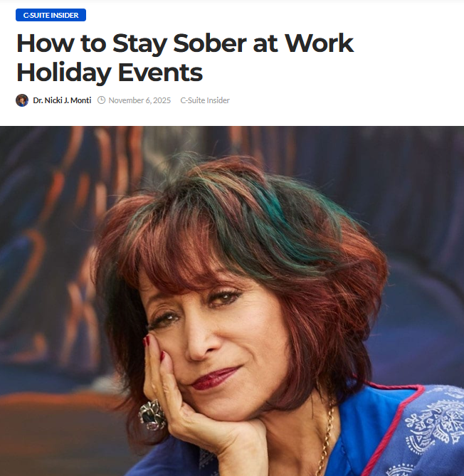Click the headline's first line "How to Stay Sober at Work"
The height and width of the screenshot is (476, 464).
coord(185,43)
